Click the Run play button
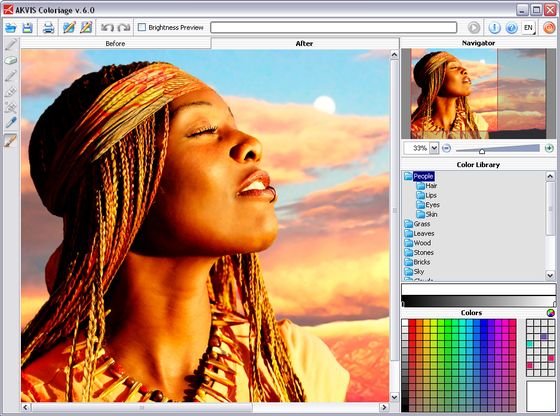Screen dimensions: 560x416 [474, 27]
